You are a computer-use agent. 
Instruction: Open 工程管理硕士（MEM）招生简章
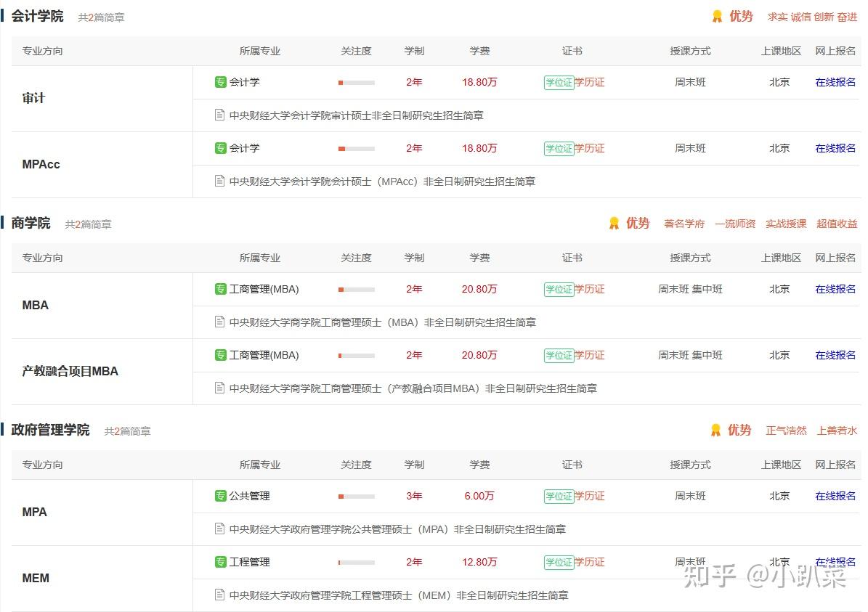pos(399,595)
